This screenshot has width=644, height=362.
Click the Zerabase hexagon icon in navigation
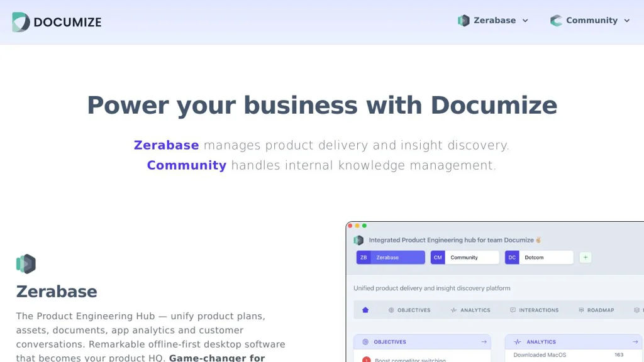pos(464,21)
